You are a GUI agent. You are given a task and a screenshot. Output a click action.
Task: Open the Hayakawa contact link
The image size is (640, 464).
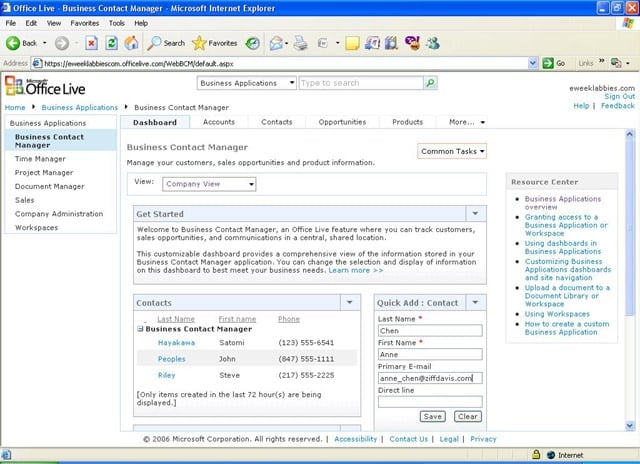point(176,343)
